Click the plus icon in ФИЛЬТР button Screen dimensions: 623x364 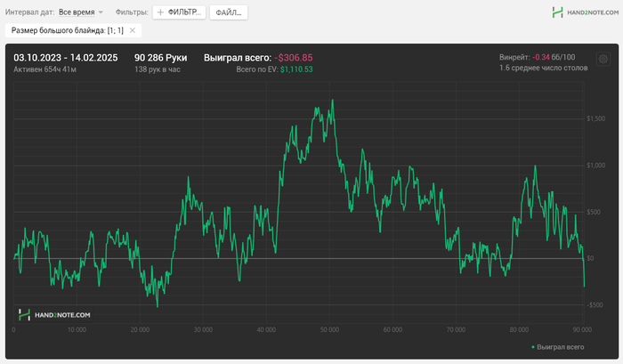(x=160, y=12)
